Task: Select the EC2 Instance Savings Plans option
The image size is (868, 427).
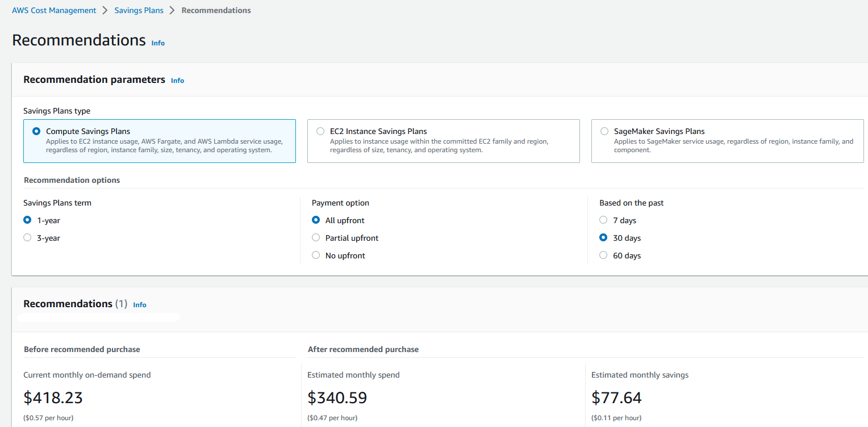Action: pyautogui.click(x=320, y=131)
